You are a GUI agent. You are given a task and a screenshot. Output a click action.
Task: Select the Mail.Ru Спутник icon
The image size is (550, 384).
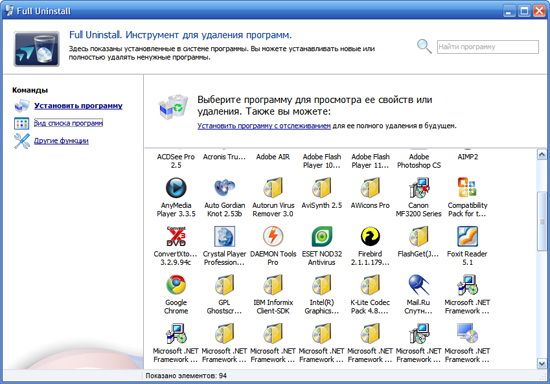[419, 284]
